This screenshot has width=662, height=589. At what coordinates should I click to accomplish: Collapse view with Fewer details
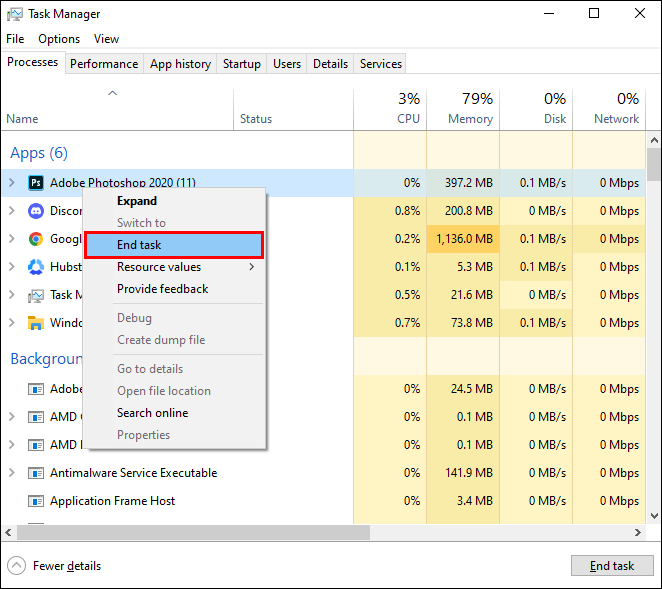[x=54, y=566]
